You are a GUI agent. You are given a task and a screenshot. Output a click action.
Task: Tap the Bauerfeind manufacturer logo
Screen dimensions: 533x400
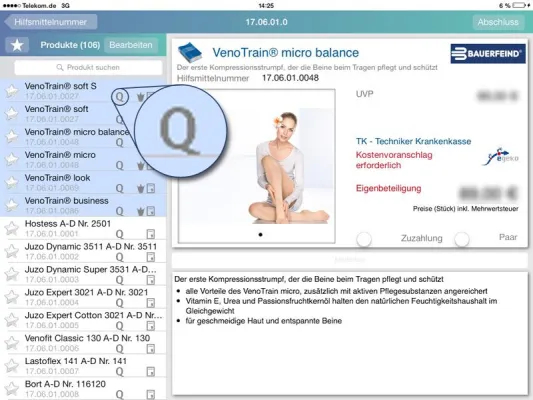[488, 54]
